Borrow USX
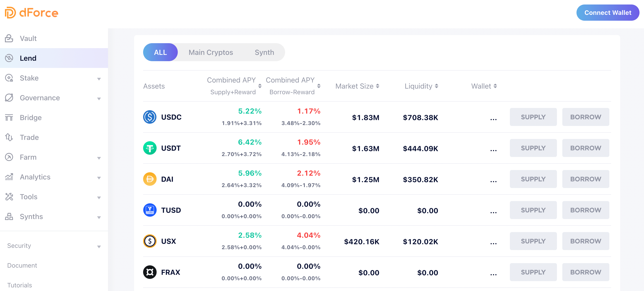Image resolution: width=644 pixels, height=291 pixels. coord(586,241)
